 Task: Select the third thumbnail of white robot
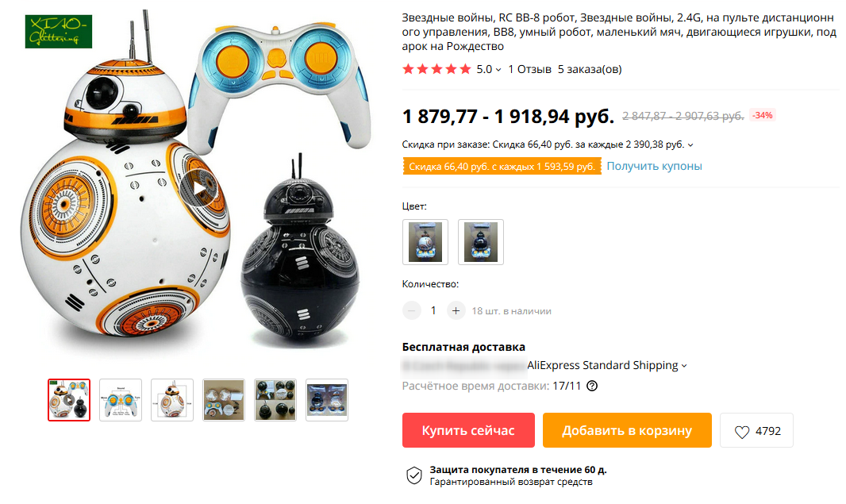click(x=172, y=400)
